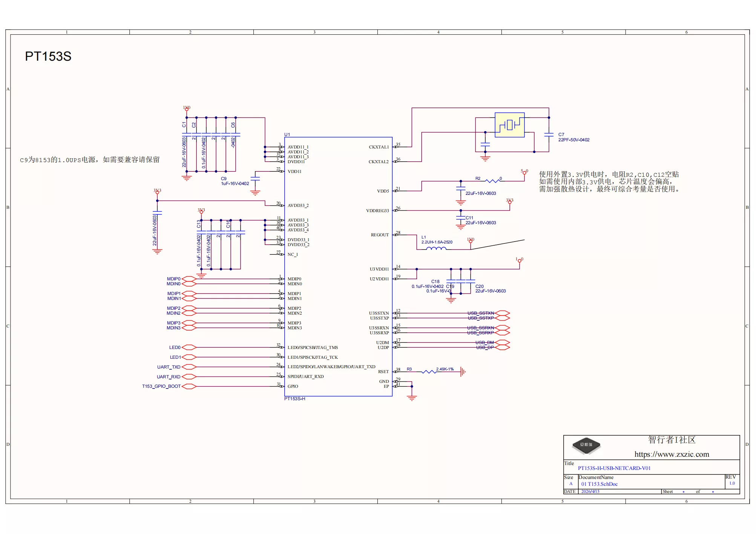Select the LED0 port symbol
Viewport: 756px width, 534px height.
coord(189,347)
